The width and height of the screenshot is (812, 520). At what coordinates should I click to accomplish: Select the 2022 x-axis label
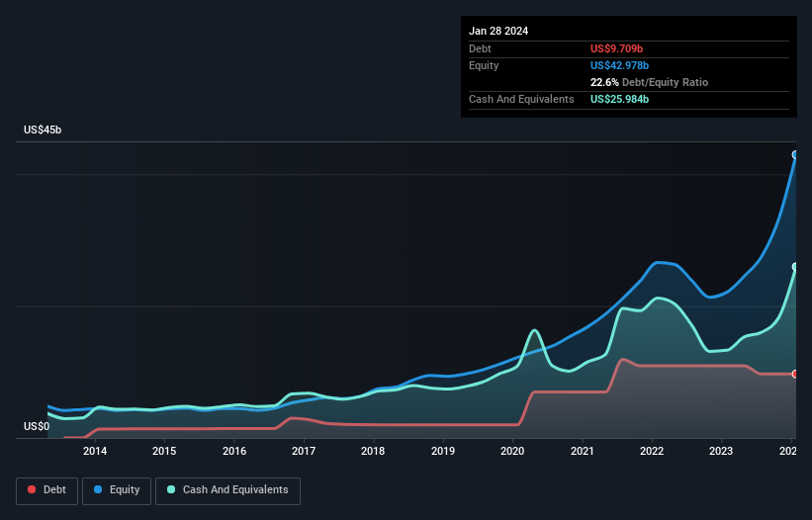click(652, 451)
